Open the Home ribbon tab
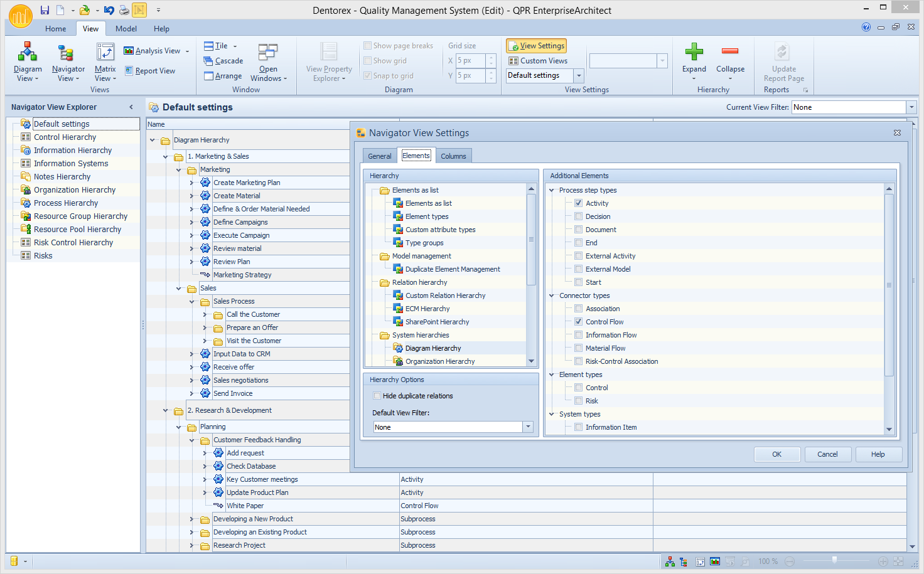This screenshot has width=924, height=574. pyautogui.click(x=55, y=28)
